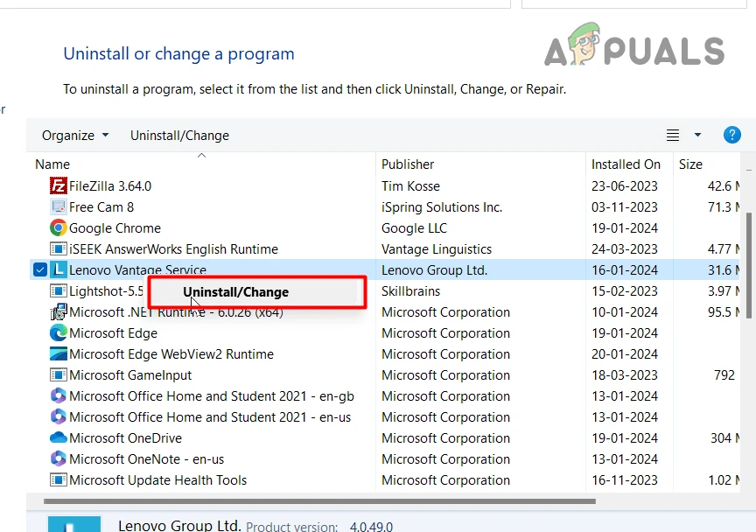The height and width of the screenshot is (532, 756).
Task: Click the Microsoft GameInput icon
Action: point(59,374)
